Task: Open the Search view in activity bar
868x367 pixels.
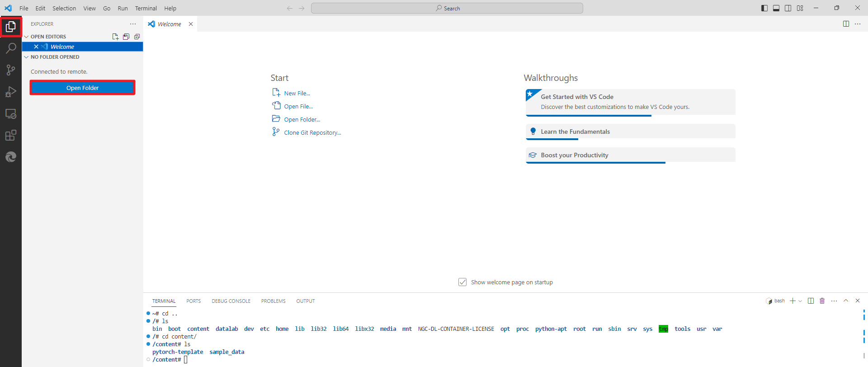Action: pyautogui.click(x=11, y=48)
